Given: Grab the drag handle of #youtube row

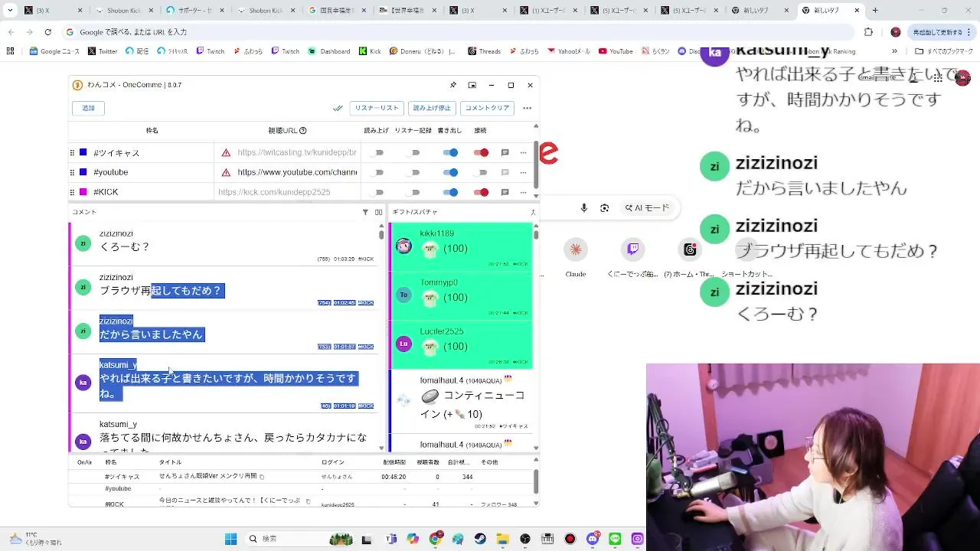Looking at the screenshot, I should [x=72, y=173].
